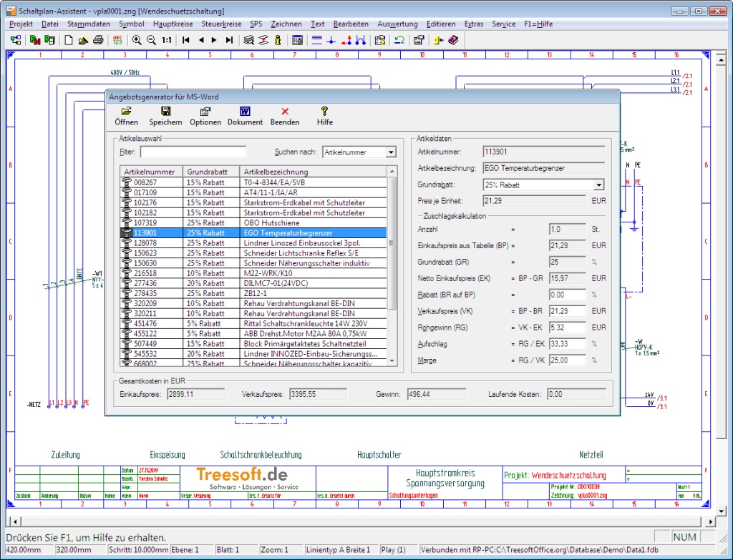Open the Auswertung menu
This screenshot has height=560, width=733.
point(397,24)
